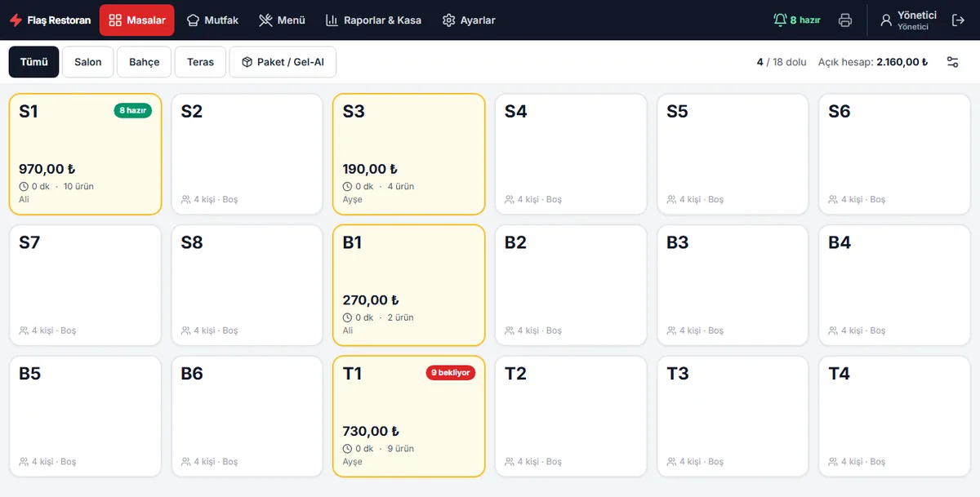Select empty table T2
This screenshot has width=980, height=497.
tap(571, 416)
